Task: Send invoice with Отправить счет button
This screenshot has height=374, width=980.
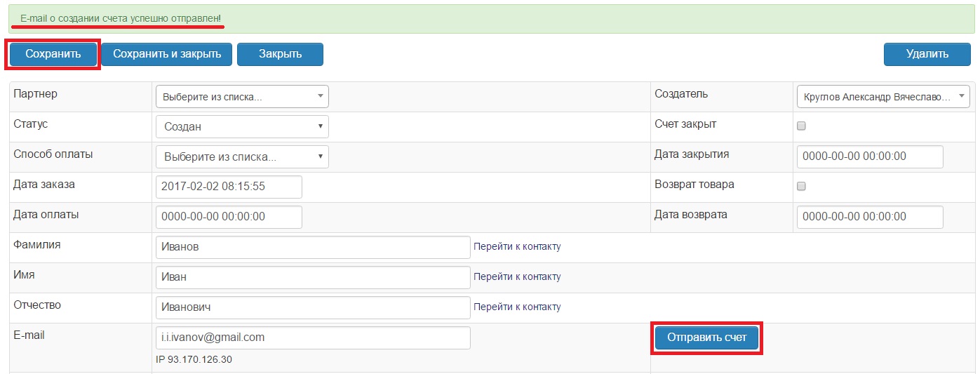Action: (707, 338)
